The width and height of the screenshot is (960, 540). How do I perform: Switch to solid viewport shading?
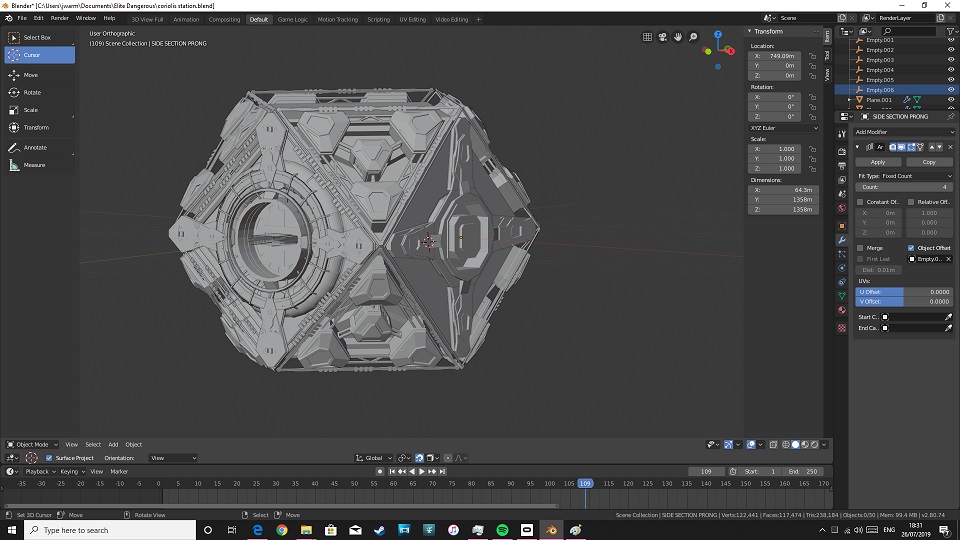pos(795,444)
